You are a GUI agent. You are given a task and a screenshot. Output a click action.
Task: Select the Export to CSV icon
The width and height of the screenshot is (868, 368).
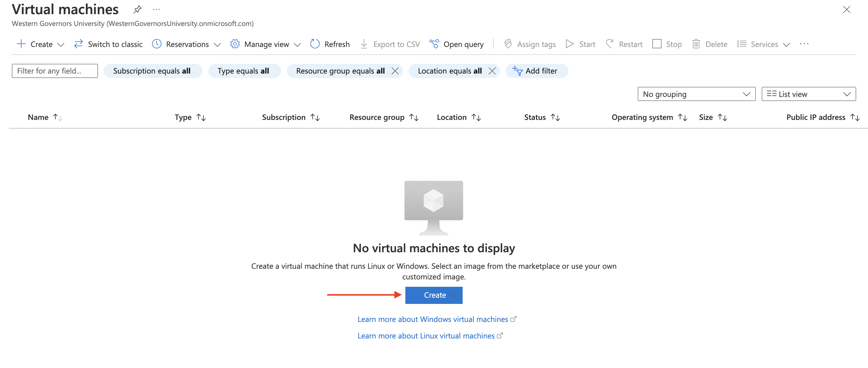point(364,44)
